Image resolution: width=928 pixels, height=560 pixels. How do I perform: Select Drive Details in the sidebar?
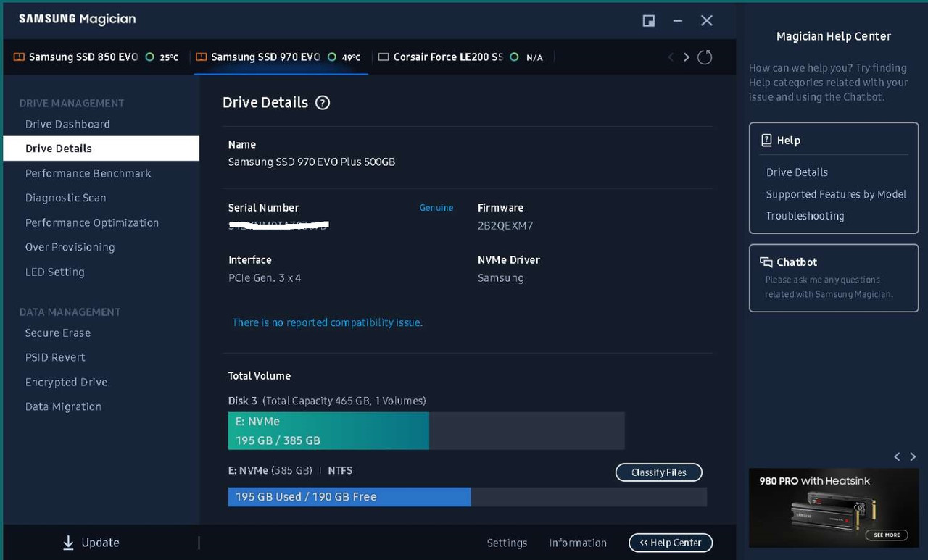click(x=101, y=149)
